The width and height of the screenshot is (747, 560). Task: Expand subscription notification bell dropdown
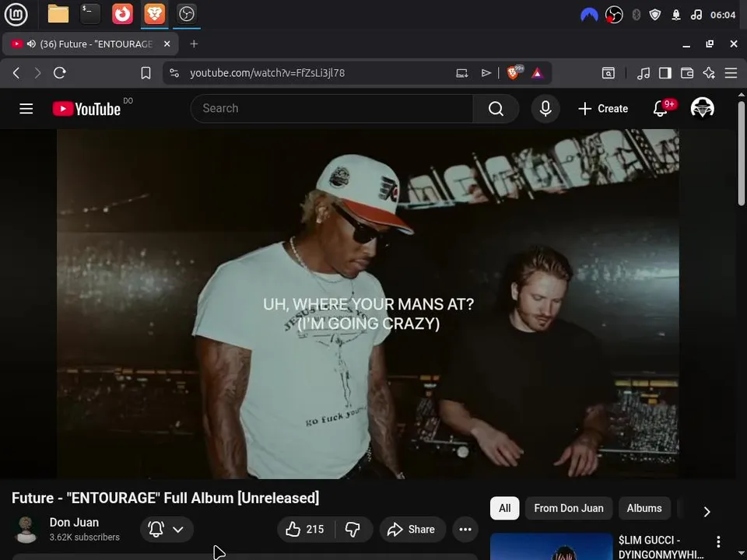(x=167, y=529)
